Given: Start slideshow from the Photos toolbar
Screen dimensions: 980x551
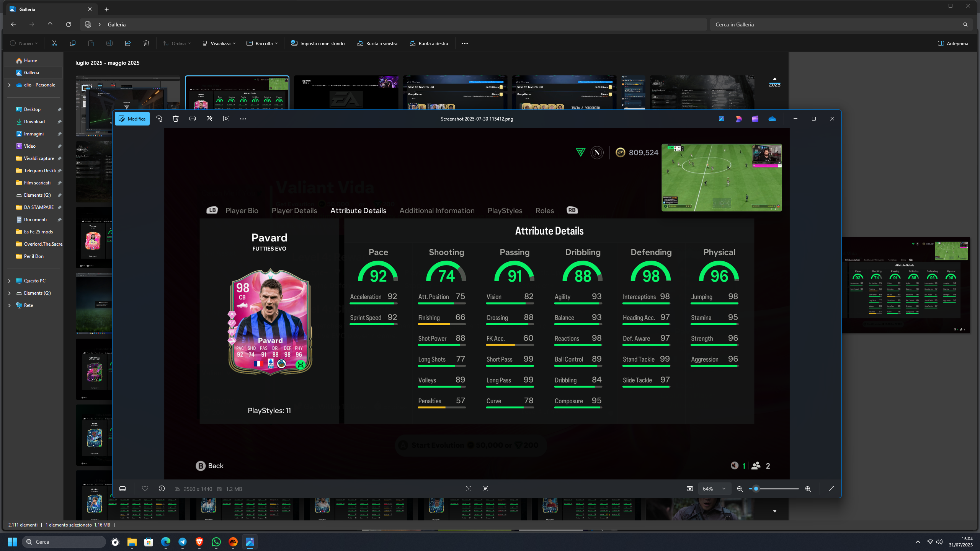Looking at the screenshot, I should tap(226, 119).
